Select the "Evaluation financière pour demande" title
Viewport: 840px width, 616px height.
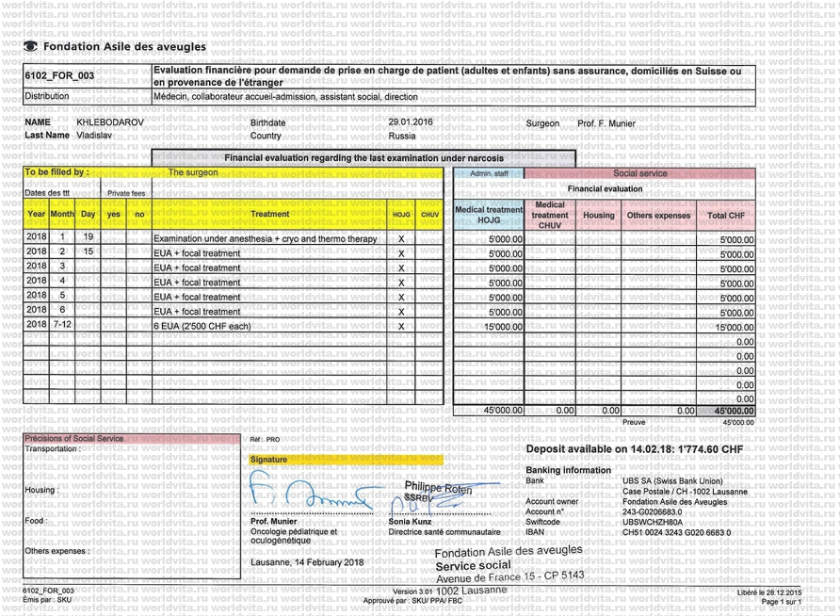446,76
